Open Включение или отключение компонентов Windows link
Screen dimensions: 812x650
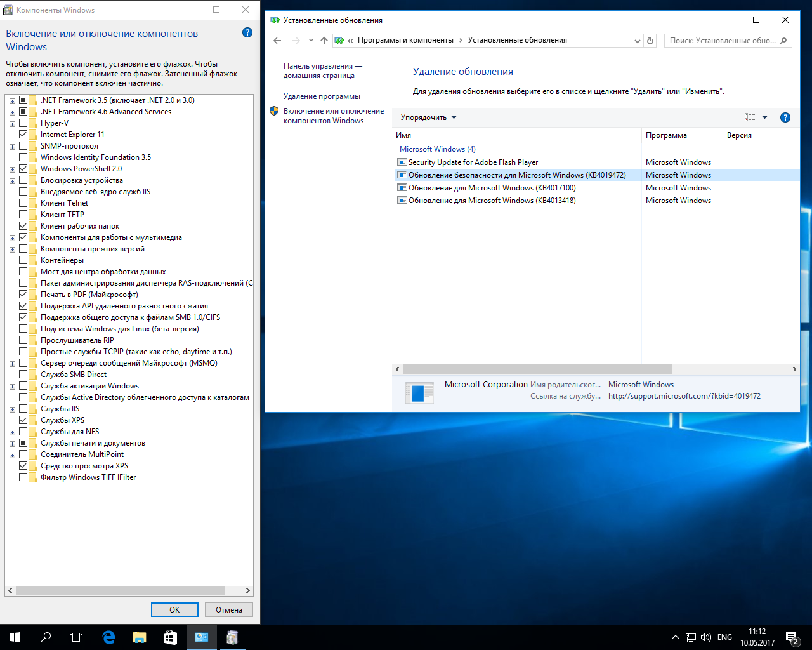334,116
